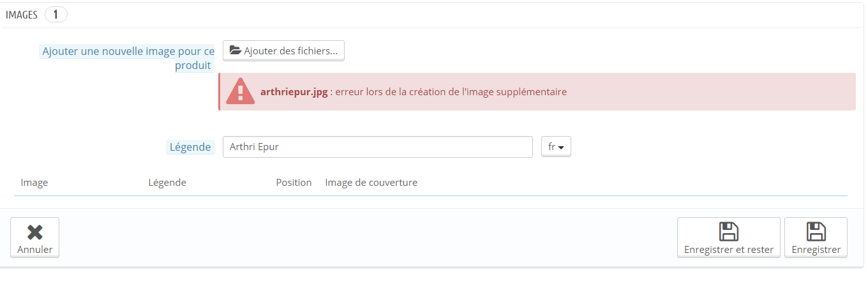Select the IMAGES section heading
The height and width of the screenshot is (297, 868).
pos(22,15)
